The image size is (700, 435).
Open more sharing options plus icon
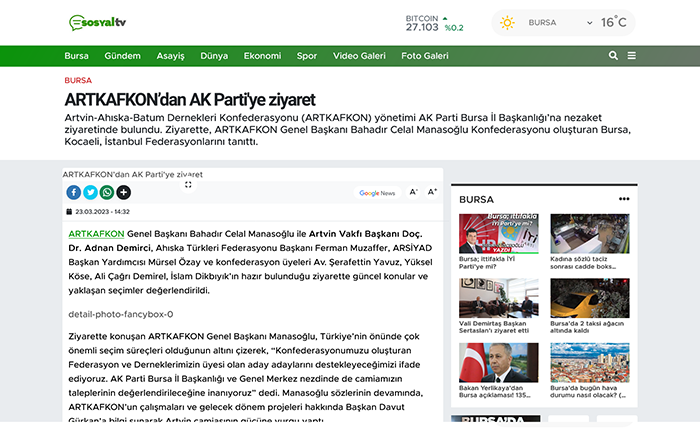coord(124,192)
